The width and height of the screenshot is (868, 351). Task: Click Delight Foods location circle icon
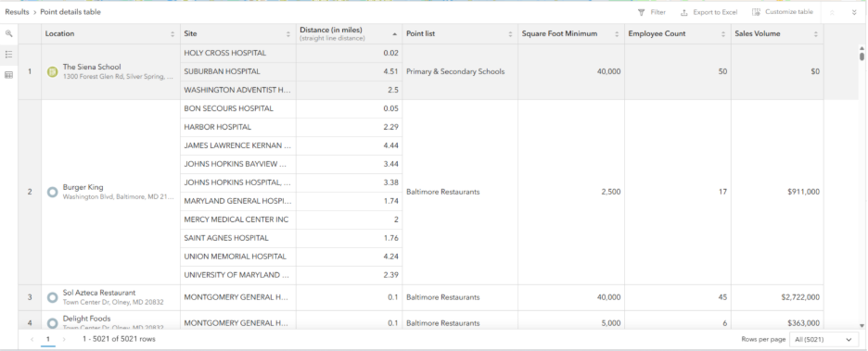tap(53, 323)
